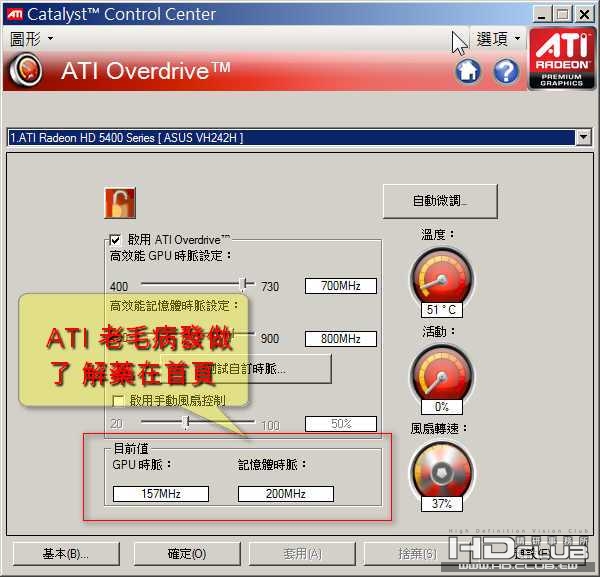Click the 基本(B)... button
Screen dimensions: 600x577
coord(66,554)
